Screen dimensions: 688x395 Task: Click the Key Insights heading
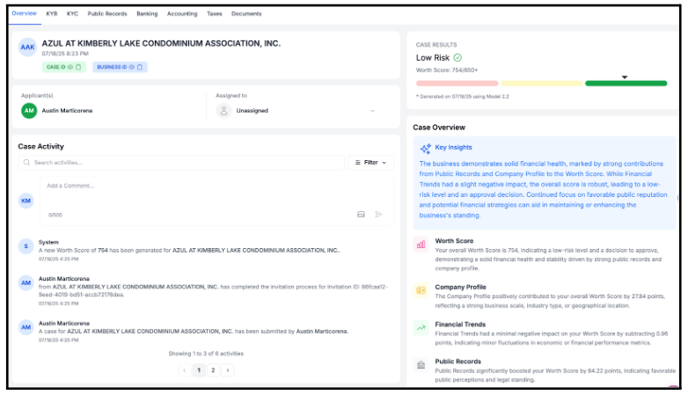(x=453, y=147)
